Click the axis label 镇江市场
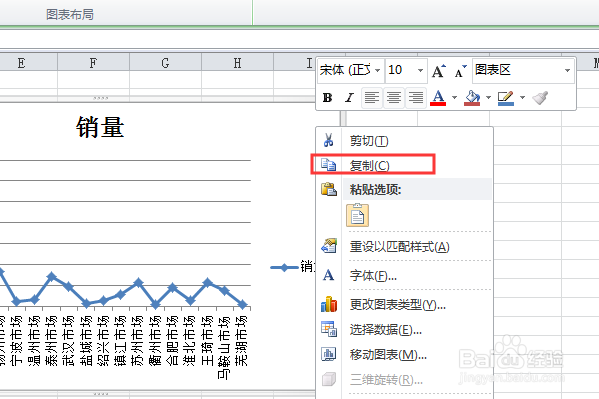This screenshot has height=399, width=599. pyautogui.click(x=120, y=341)
